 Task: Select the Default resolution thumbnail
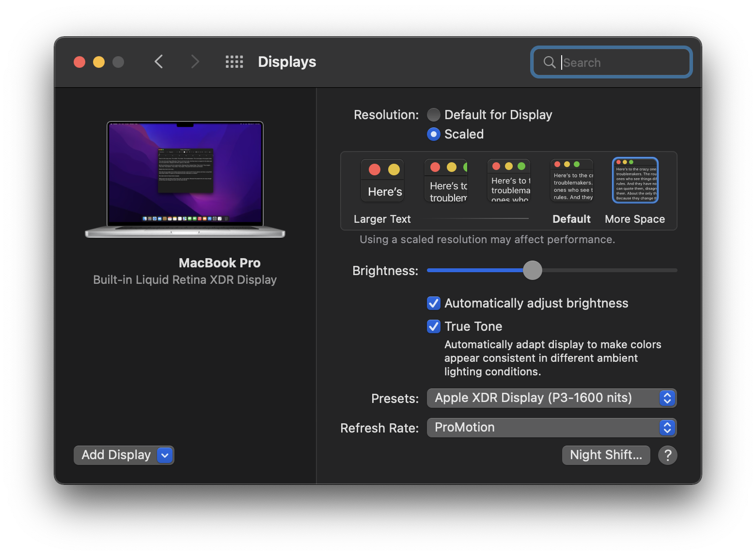coord(572,181)
